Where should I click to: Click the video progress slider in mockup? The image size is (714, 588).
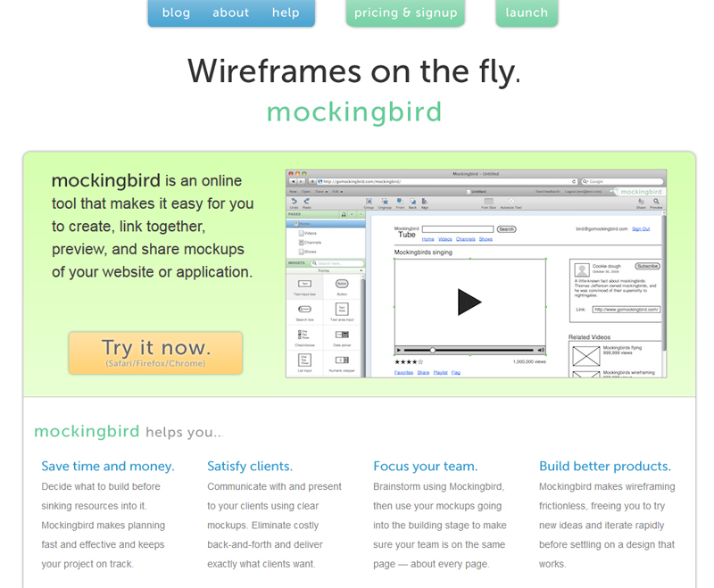click(x=433, y=350)
